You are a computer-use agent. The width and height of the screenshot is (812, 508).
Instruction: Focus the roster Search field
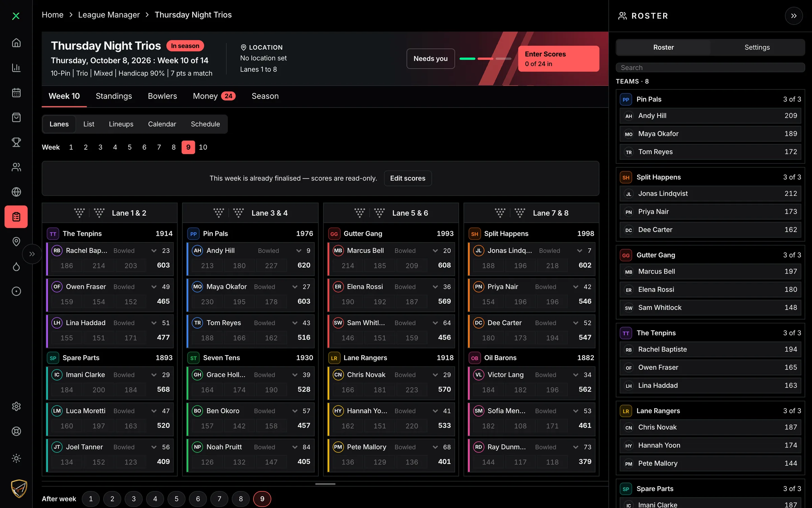(x=710, y=67)
